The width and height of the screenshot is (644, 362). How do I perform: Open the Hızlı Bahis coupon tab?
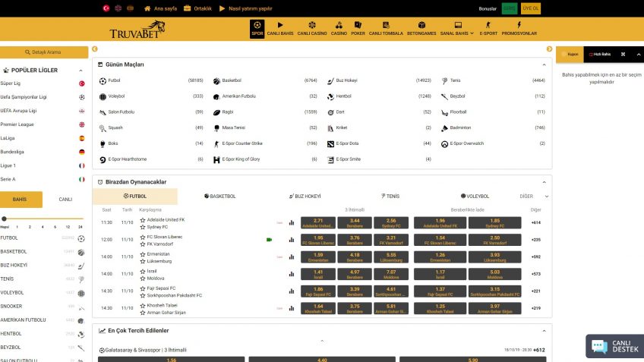[600, 54]
